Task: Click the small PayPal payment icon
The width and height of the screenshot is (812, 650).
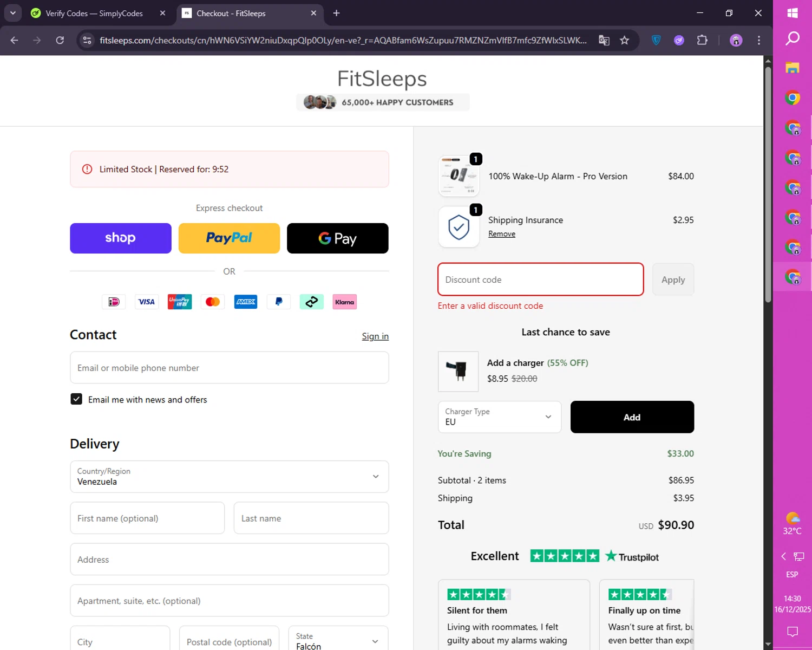Action: [279, 302]
